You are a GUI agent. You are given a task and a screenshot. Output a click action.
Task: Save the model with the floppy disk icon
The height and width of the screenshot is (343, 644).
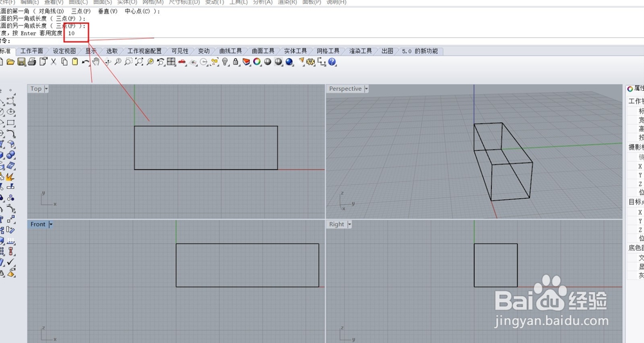[21, 62]
